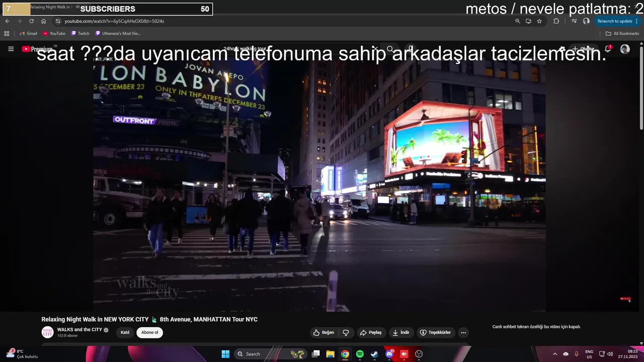644x362 pixels.
Task: Open the OneDrive cloud tray icon
Action: pyautogui.click(x=566, y=354)
